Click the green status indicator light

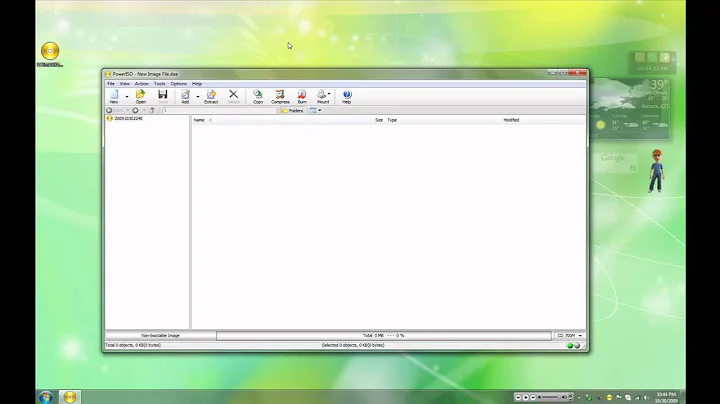click(570, 346)
